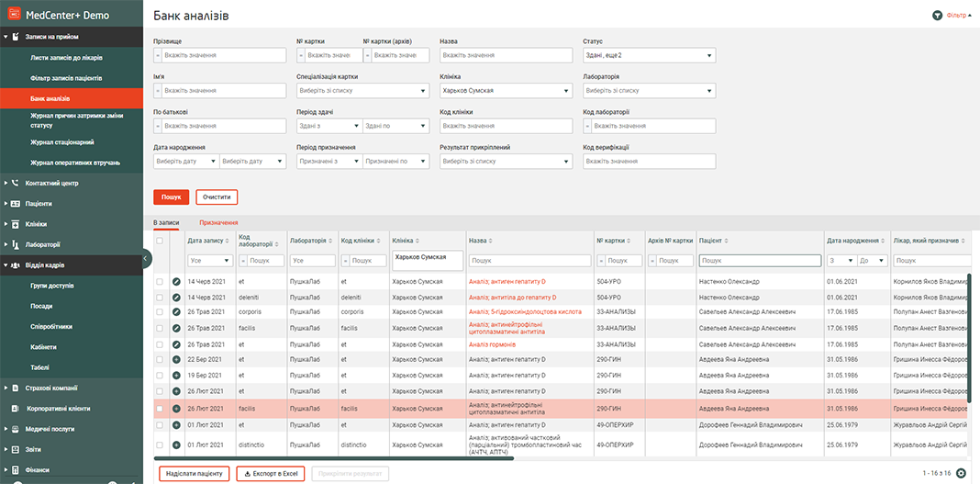The width and height of the screenshot is (980, 484).
Task: Click the table's horizontal scrollbar
Action: coord(335,457)
